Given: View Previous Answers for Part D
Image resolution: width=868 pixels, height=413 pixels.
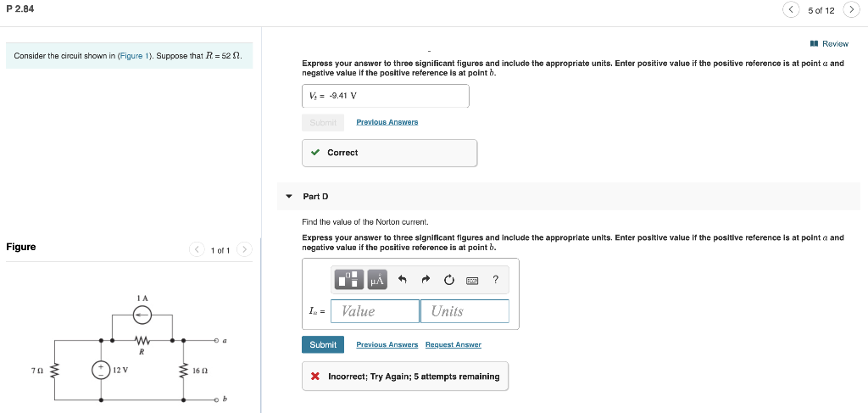Looking at the screenshot, I should [x=387, y=344].
